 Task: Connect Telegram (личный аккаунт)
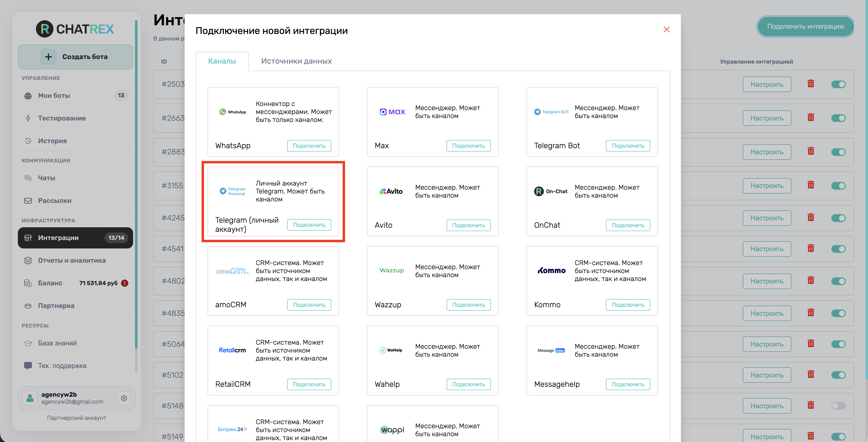pyautogui.click(x=309, y=225)
